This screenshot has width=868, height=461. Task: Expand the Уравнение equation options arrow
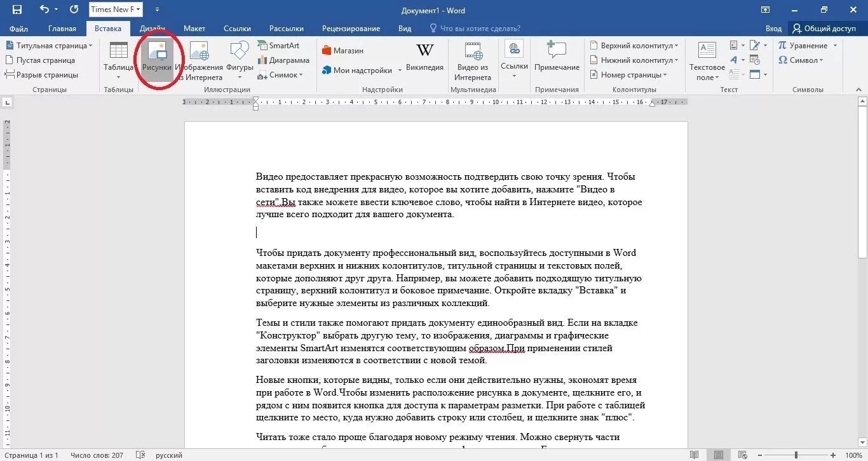point(836,46)
